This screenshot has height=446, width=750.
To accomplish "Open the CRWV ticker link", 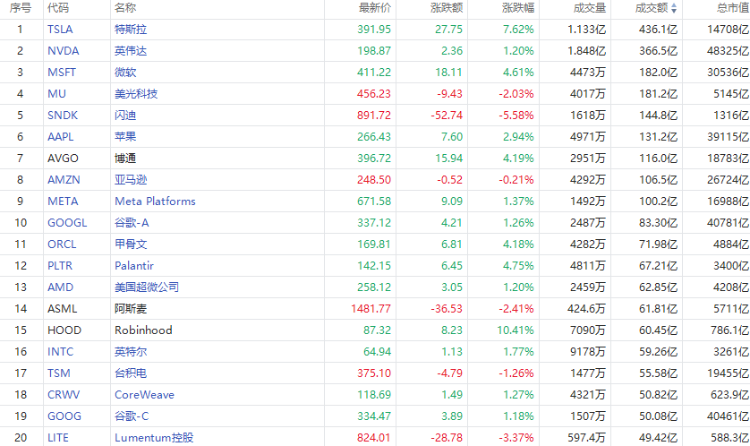I will [x=64, y=395].
